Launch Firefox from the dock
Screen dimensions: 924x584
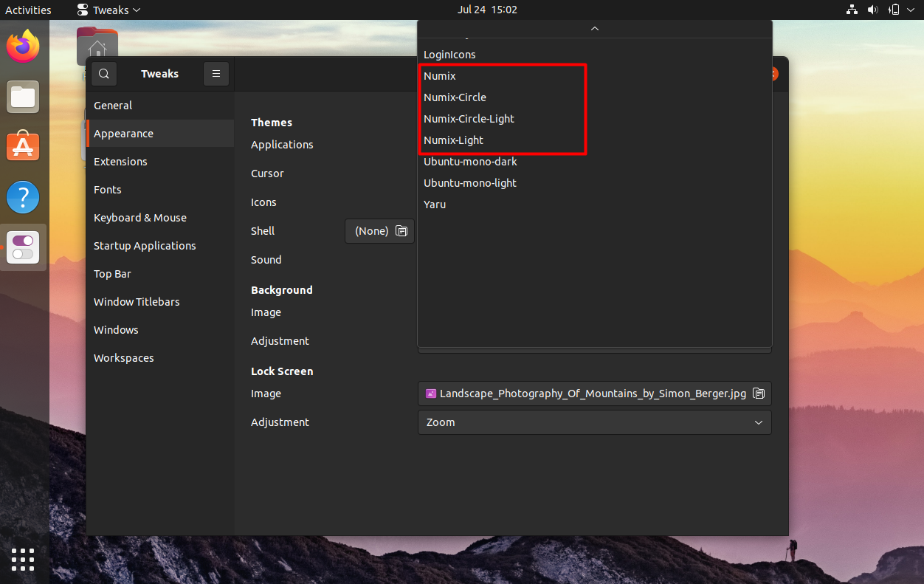tap(23, 47)
